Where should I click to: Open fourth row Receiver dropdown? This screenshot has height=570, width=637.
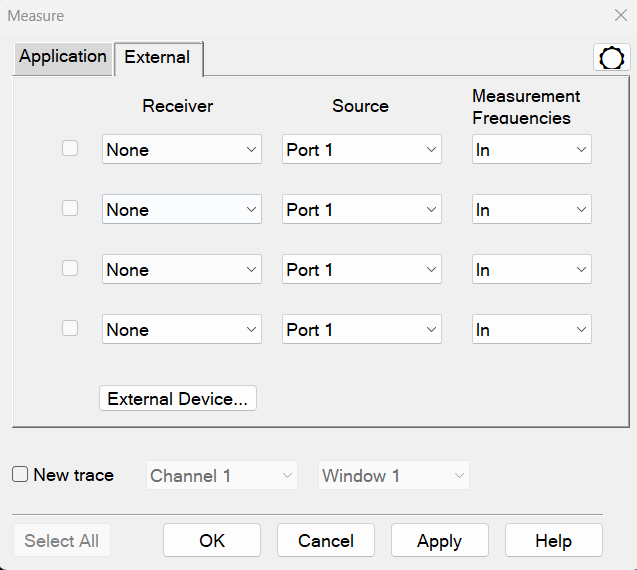coord(182,329)
